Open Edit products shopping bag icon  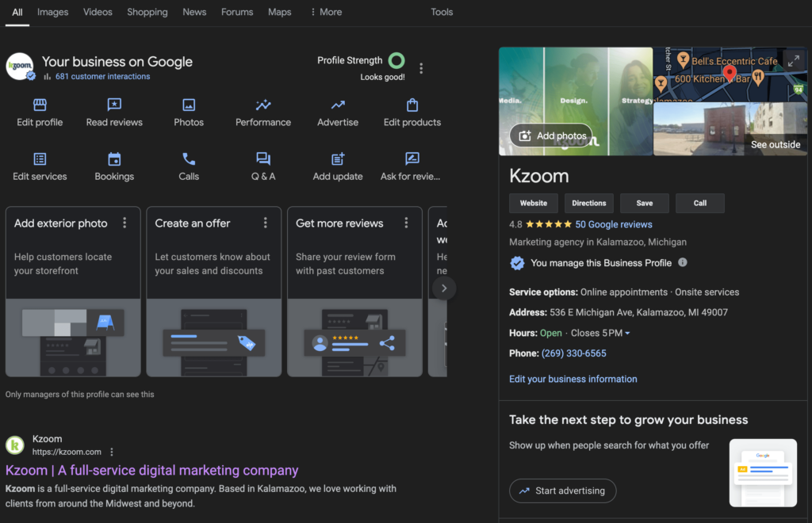click(412, 105)
